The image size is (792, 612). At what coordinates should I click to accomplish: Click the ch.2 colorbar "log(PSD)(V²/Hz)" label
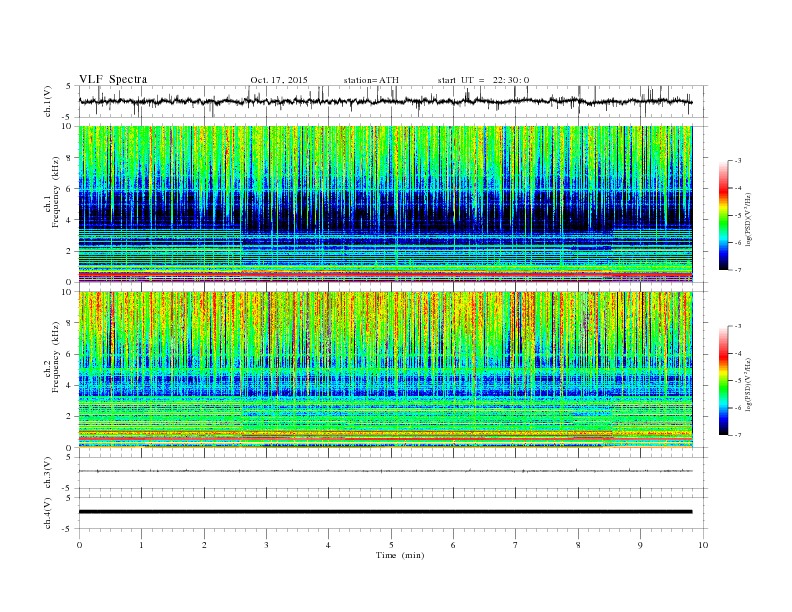point(748,384)
